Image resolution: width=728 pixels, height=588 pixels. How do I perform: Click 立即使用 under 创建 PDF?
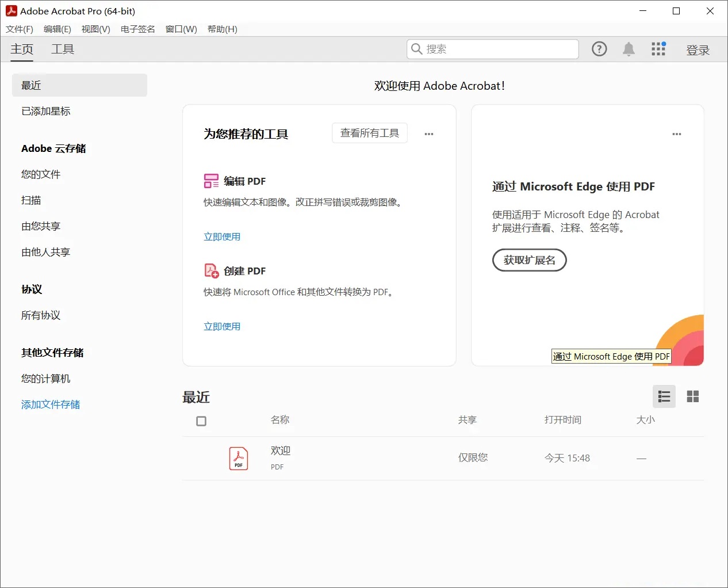[x=222, y=326]
